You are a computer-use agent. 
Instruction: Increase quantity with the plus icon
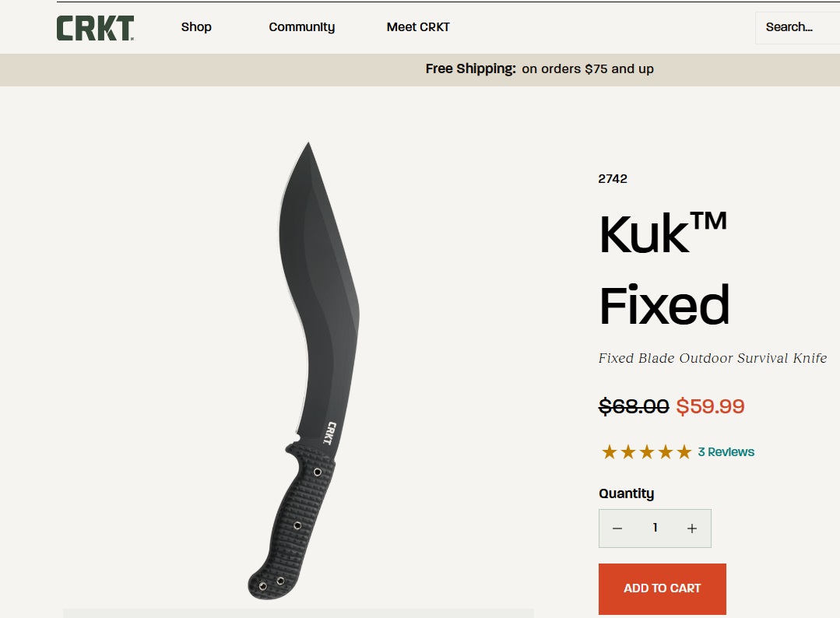(x=691, y=528)
